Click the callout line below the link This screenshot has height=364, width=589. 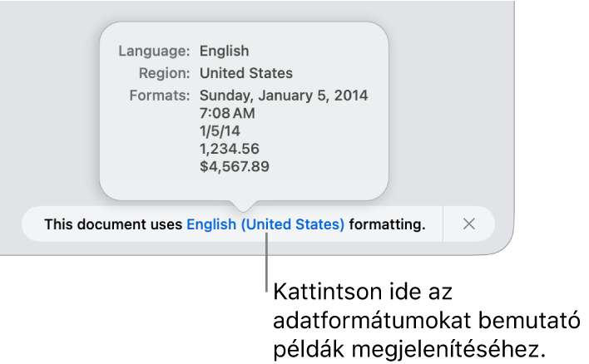coord(267,264)
